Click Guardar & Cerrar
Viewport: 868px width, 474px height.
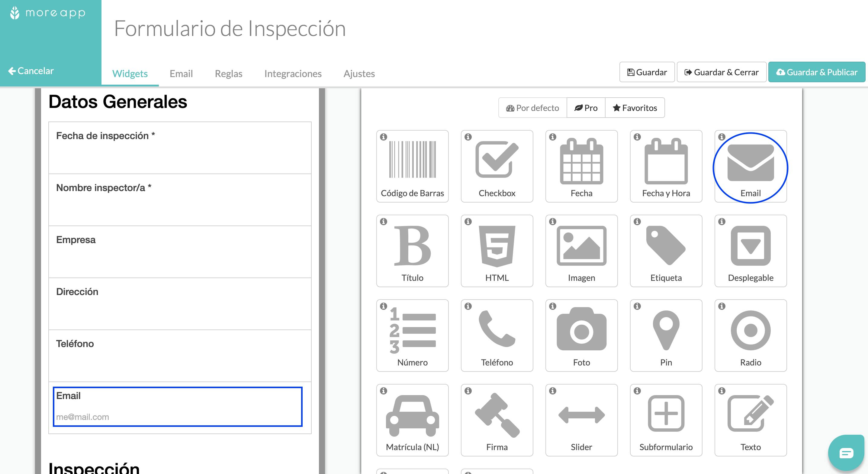(722, 72)
